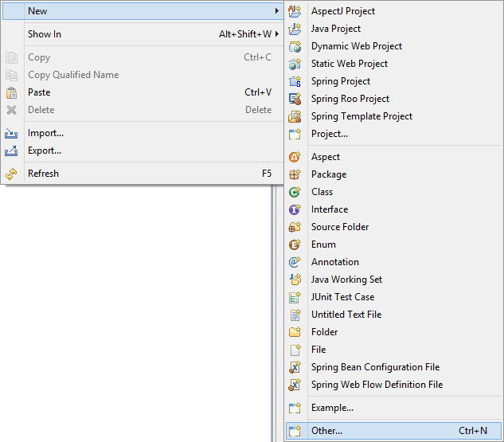Click the Spring Web Flow Definition icon
Viewport: 504px width, 442px height.
pyautogui.click(x=295, y=385)
